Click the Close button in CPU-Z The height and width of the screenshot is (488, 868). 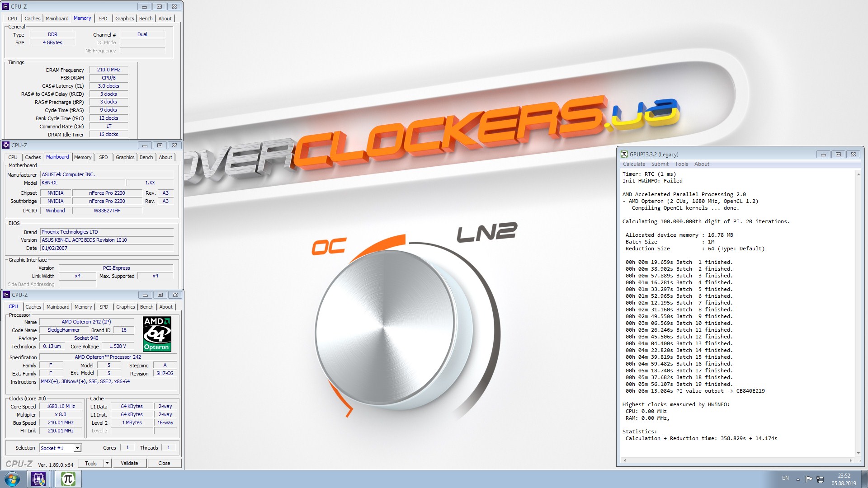164,463
